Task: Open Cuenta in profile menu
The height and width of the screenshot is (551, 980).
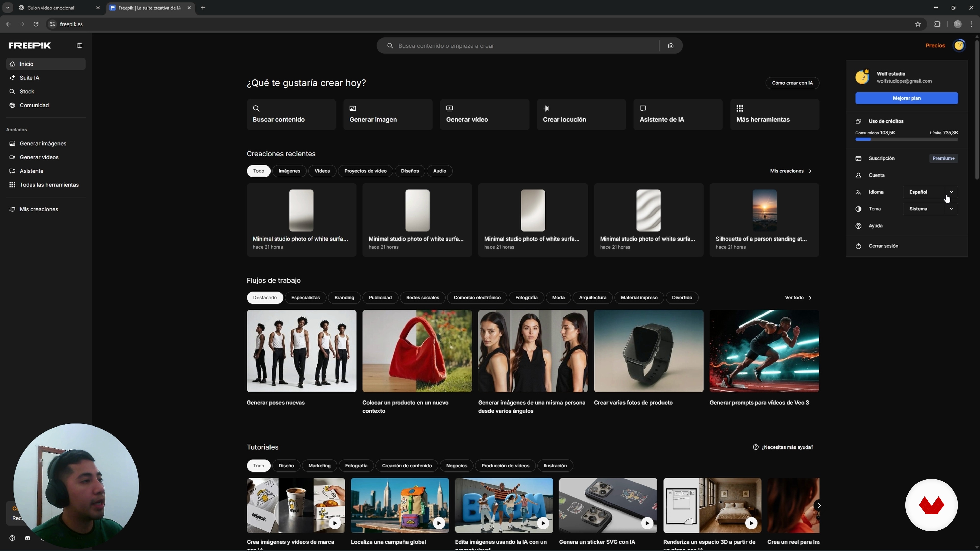Action: pos(906,175)
